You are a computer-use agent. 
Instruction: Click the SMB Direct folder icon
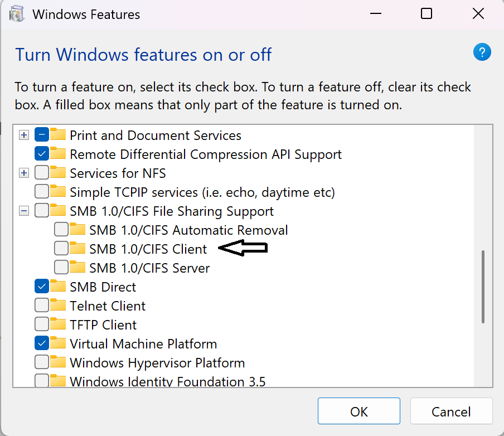(x=58, y=287)
